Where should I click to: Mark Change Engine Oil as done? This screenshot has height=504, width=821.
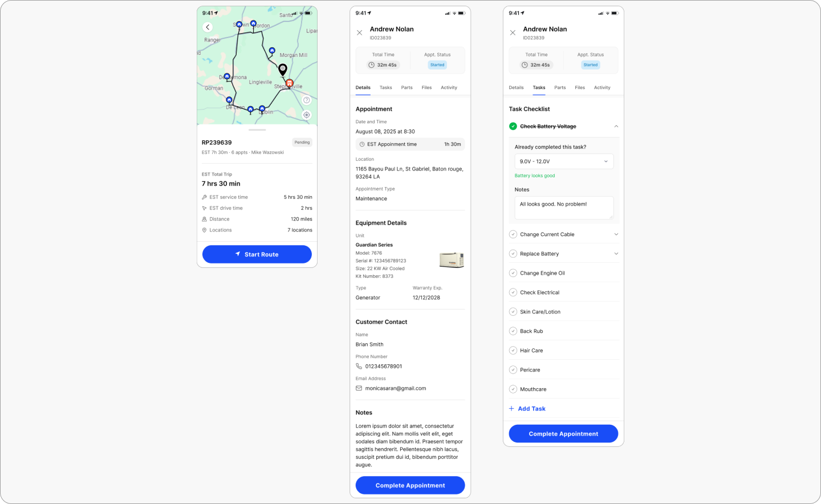click(513, 273)
